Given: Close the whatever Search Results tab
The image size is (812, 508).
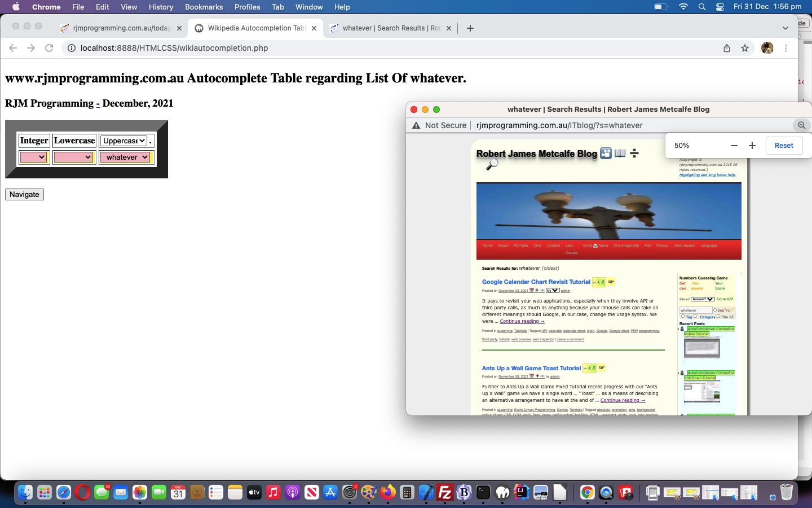Looking at the screenshot, I should click(449, 28).
